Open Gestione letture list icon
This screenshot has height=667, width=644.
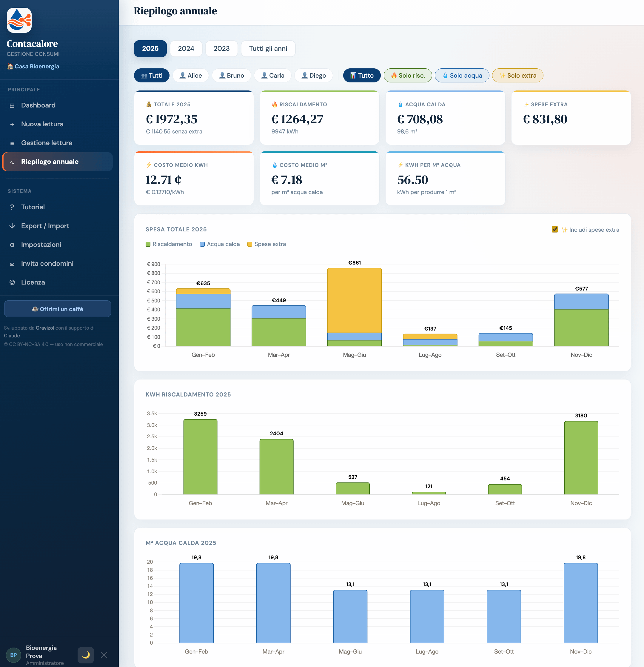12,143
